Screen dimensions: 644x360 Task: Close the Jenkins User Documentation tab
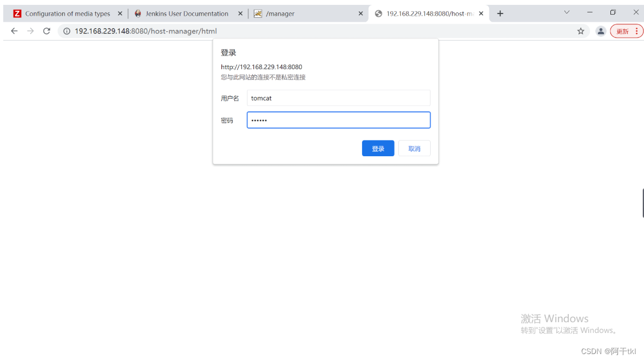[x=240, y=14]
